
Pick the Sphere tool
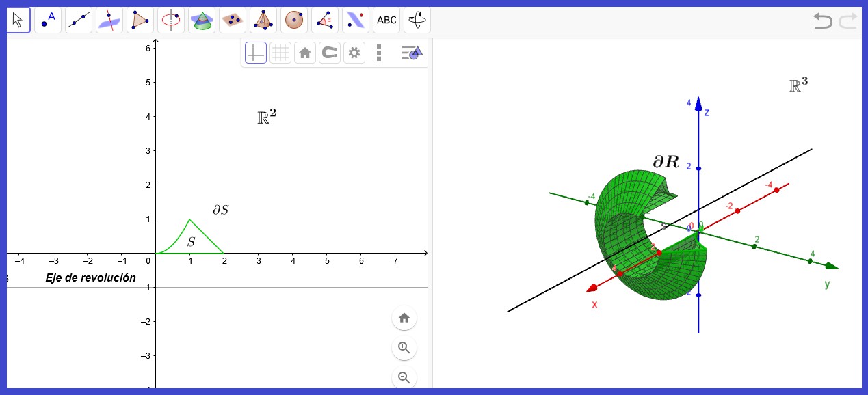294,21
